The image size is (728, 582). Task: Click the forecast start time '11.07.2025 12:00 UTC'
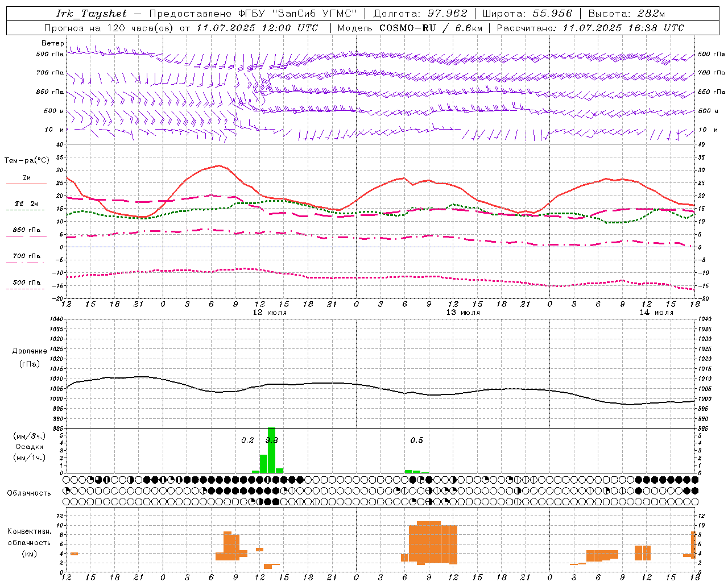pyautogui.click(x=257, y=28)
